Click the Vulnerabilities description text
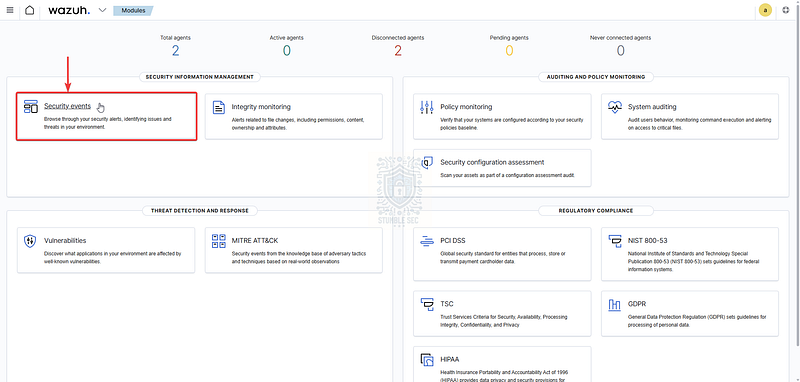Image resolution: width=800 pixels, height=382 pixels. pyautogui.click(x=112, y=258)
